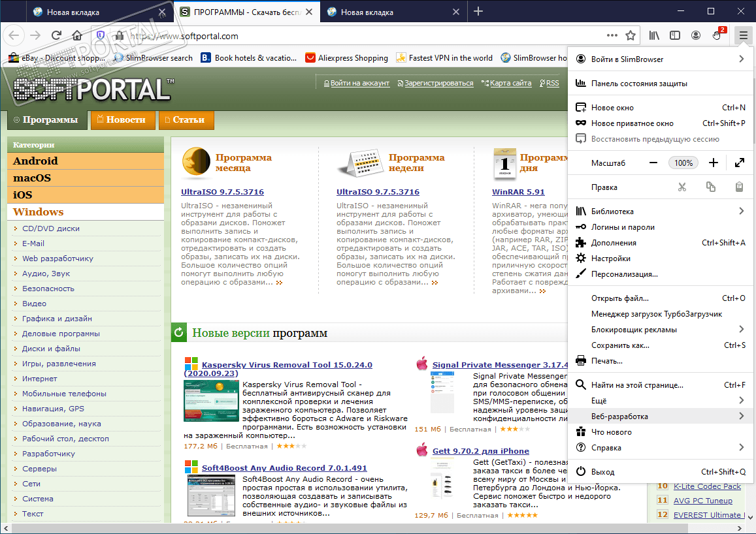Open the account profile toolbar icon
This screenshot has height=534, width=756.
click(696, 35)
